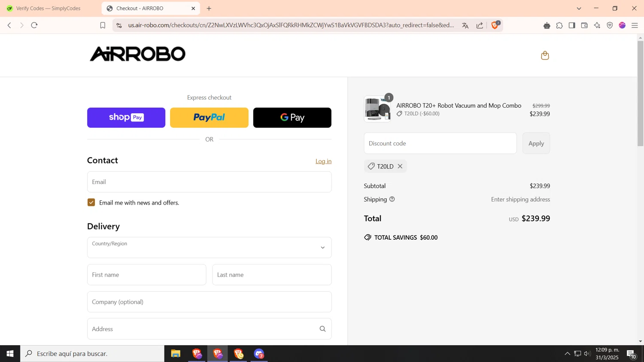
Task: Share this page via share icon
Action: pyautogui.click(x=480, y=25)
